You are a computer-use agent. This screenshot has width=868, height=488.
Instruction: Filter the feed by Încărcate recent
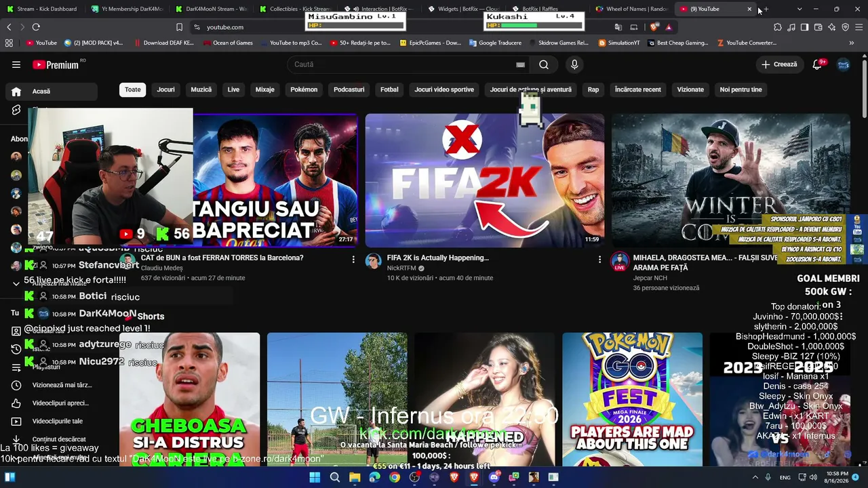638,89
